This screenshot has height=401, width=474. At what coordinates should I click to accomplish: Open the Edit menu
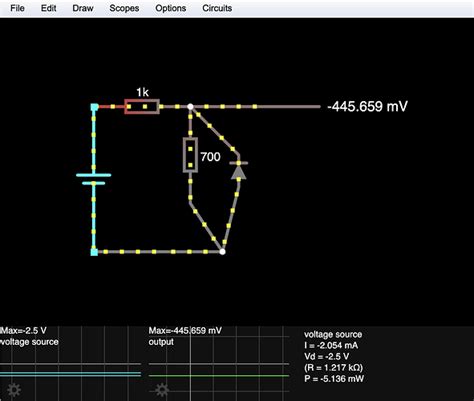click(x=48, y=8)
